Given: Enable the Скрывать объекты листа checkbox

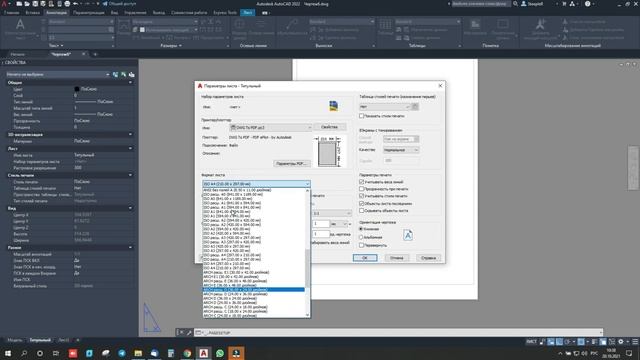Looking at the screenshot, I should pos(361,211).
